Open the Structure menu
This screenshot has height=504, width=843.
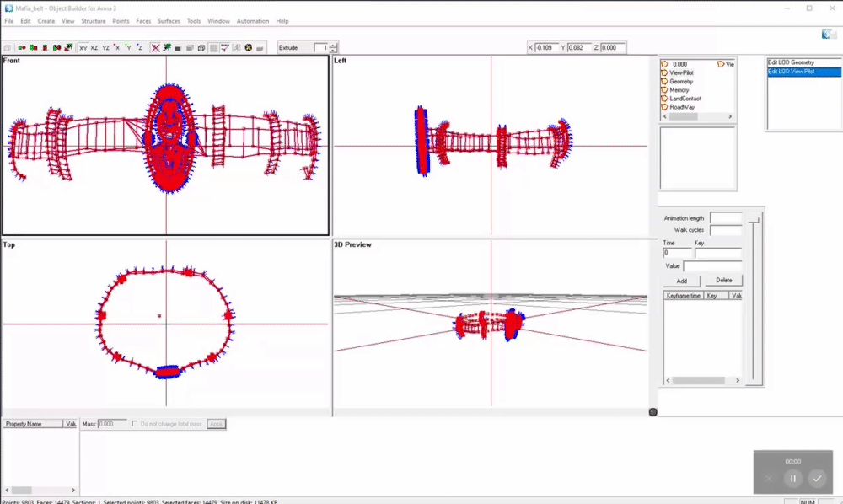tap(93, 21)
